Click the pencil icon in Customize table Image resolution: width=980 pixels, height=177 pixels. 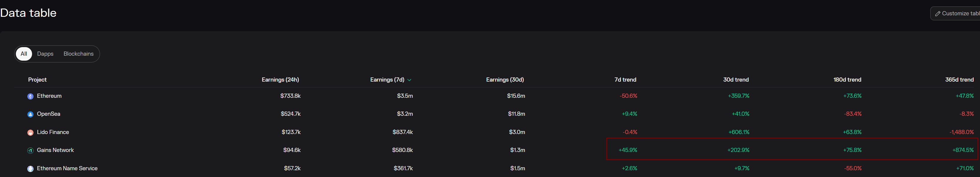pyautogui.click(x=937, y=14)
